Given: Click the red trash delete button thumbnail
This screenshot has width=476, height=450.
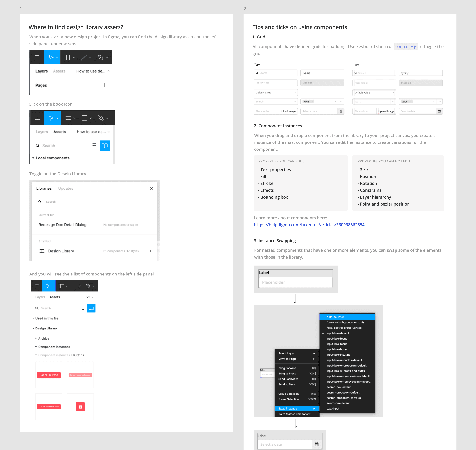Looking at the screenshot, I should pyautogui.click(x=80, y=407).
